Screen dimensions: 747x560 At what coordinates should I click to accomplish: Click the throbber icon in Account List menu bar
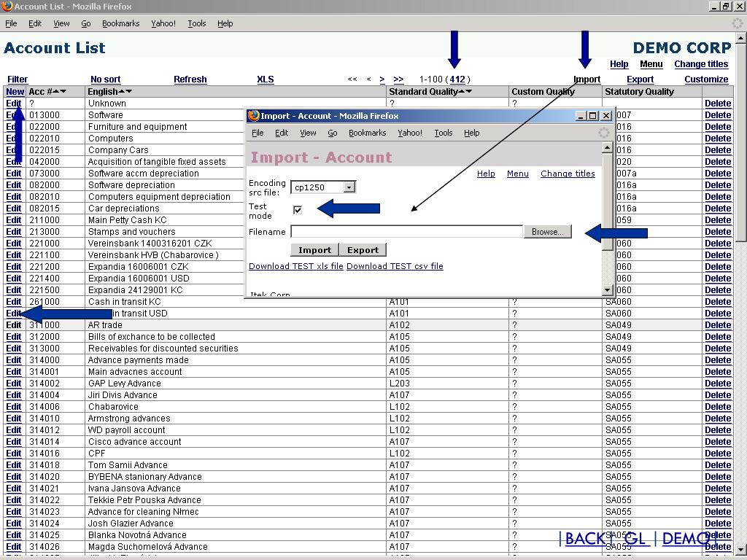pyautogui.click(x=738, y=23)
